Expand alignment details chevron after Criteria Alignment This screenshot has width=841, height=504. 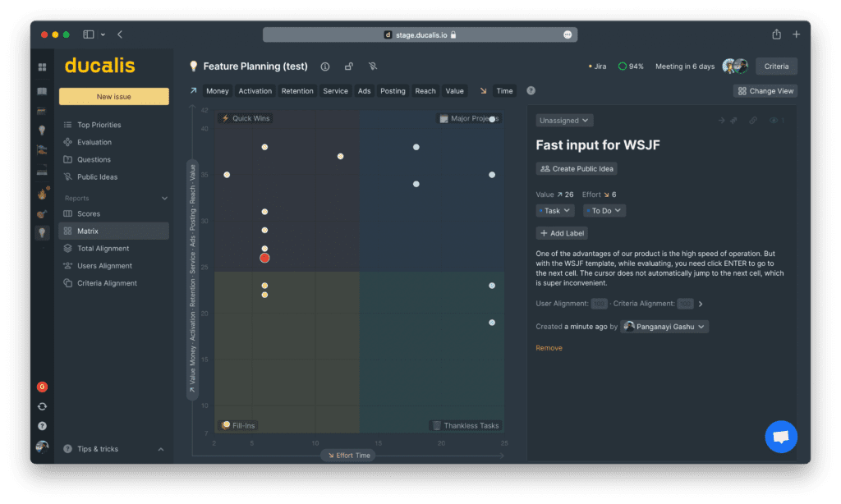click(701, 304)
